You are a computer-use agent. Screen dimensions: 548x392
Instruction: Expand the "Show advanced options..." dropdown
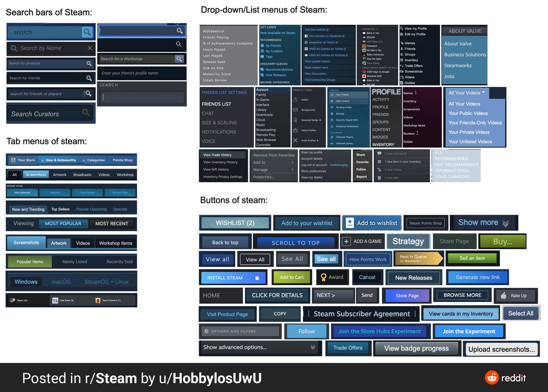point(313,347)
